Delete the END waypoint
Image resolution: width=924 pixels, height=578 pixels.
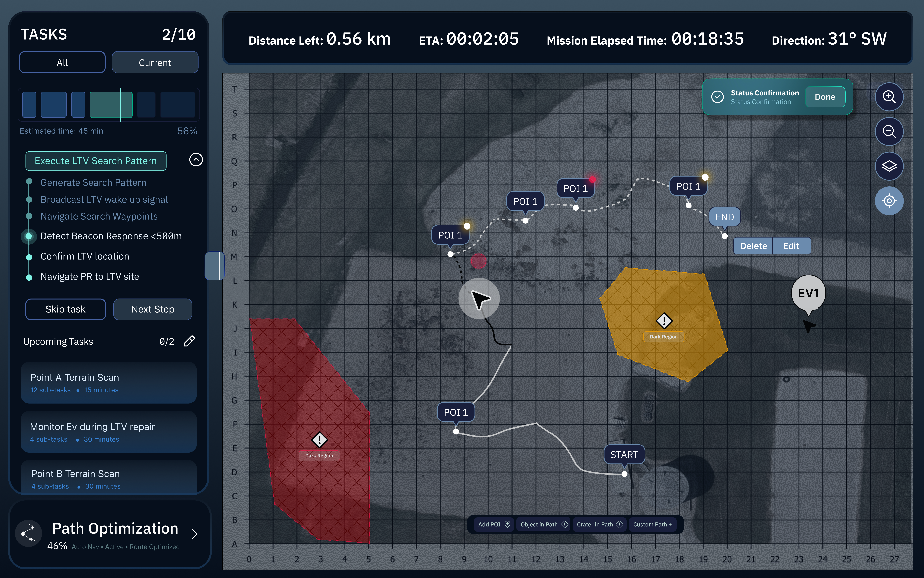pyautogui.click(x=753, y=246)
